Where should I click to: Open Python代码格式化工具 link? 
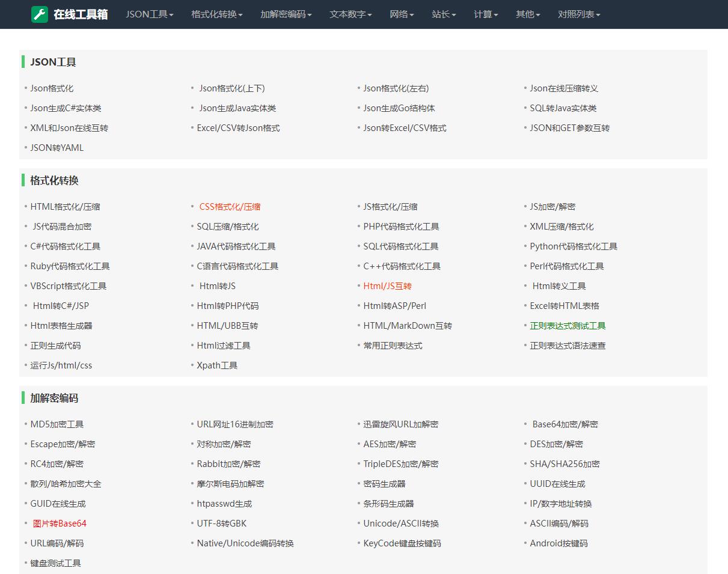[x=574, y=246]
